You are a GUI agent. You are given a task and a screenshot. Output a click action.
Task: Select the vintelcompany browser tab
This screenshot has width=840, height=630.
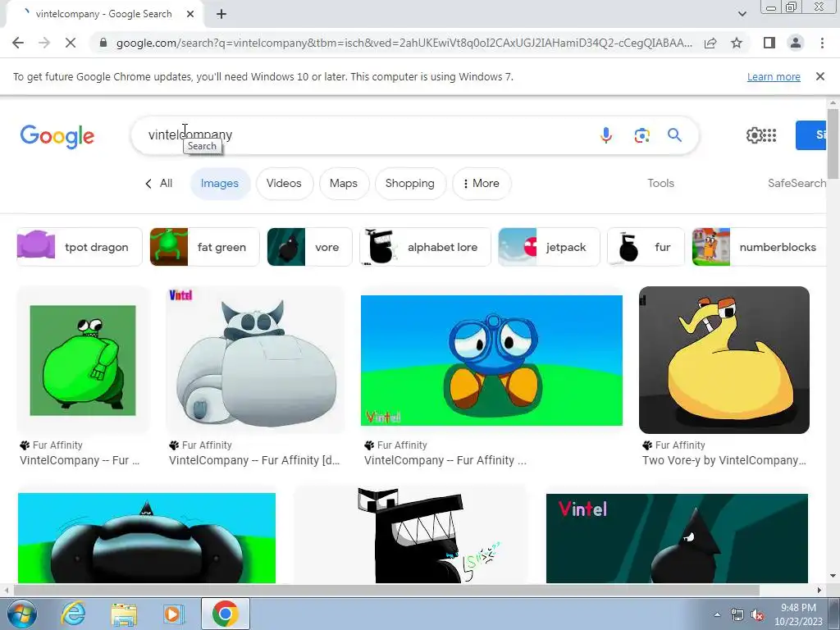(x=104, y=15)
